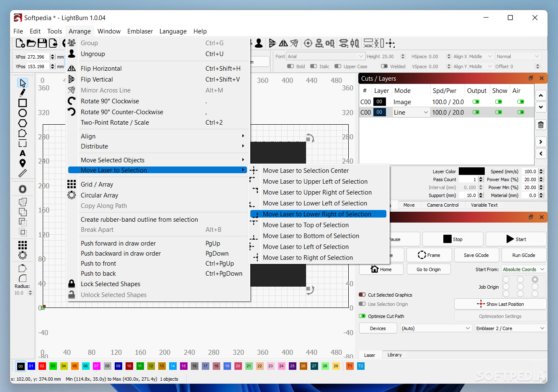Image resolution: width=558 pixels, height=392 pixels.
Task: Select the Position Laser marker tool
Action: coord(23,163)
